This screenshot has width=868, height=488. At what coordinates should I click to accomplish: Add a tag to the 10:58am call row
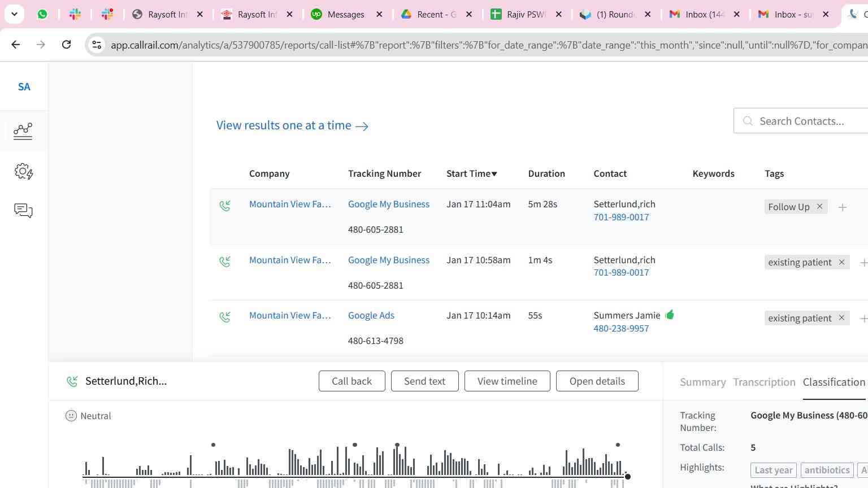[x=863, y=263]
